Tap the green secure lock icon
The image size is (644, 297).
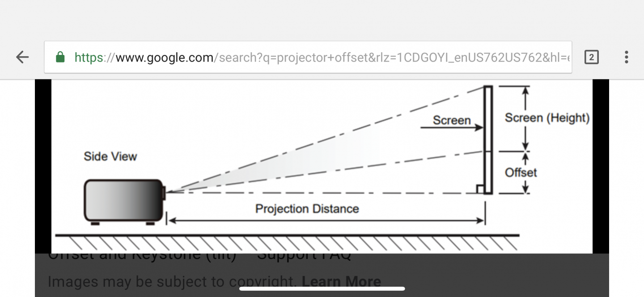coord(60,57)
